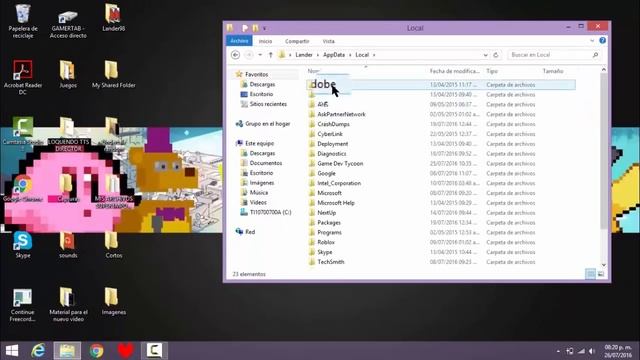The image size is (640, 360).
Task: Open Internet Explorer from taskbar
Action: click(x=38, y=351)
